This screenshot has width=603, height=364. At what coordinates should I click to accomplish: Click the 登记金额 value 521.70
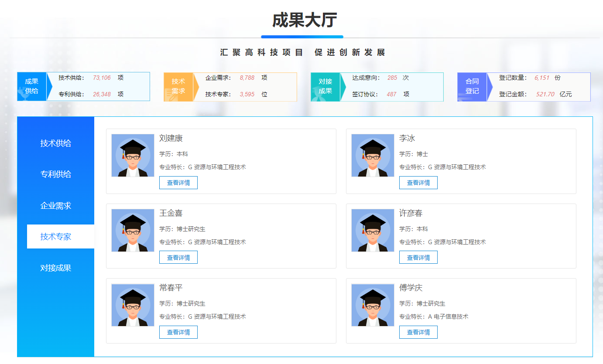(545, 94)
